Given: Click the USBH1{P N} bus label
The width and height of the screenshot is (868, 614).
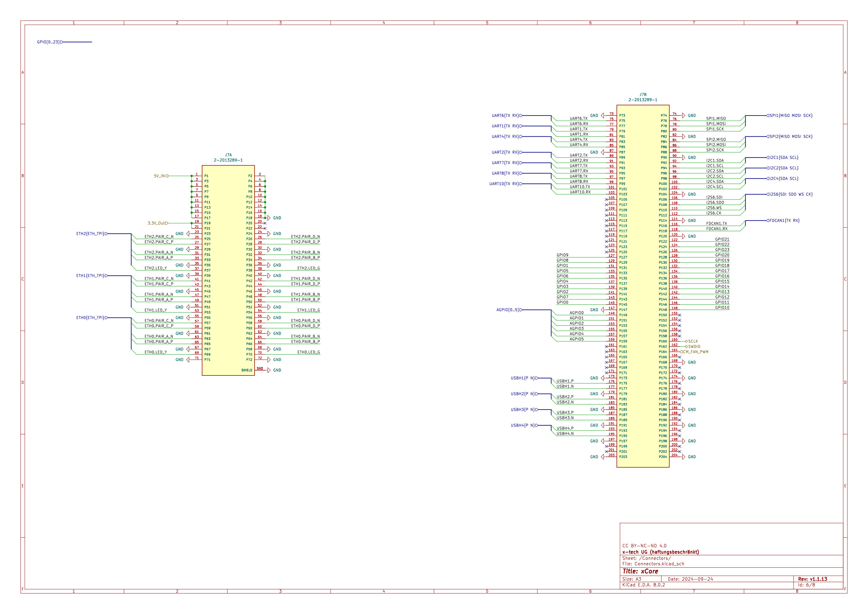Looking at the screenshot, I should 524,378.
